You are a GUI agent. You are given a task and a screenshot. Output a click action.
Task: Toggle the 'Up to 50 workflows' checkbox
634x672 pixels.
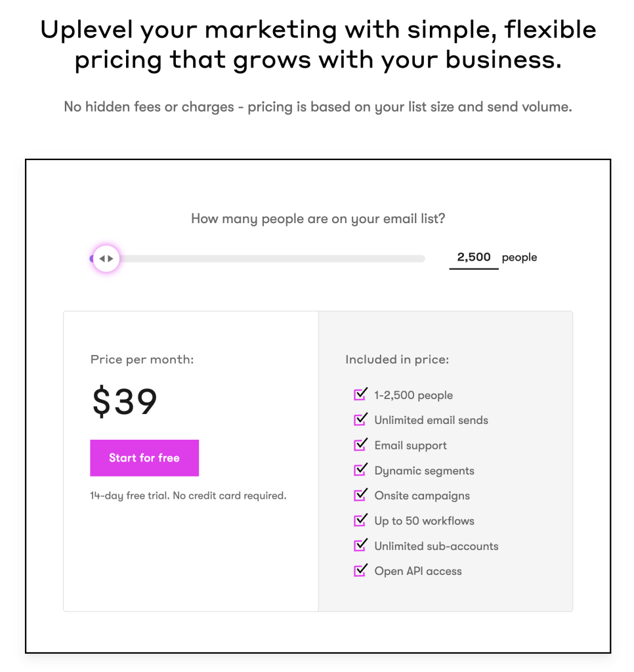click(360, 520)
